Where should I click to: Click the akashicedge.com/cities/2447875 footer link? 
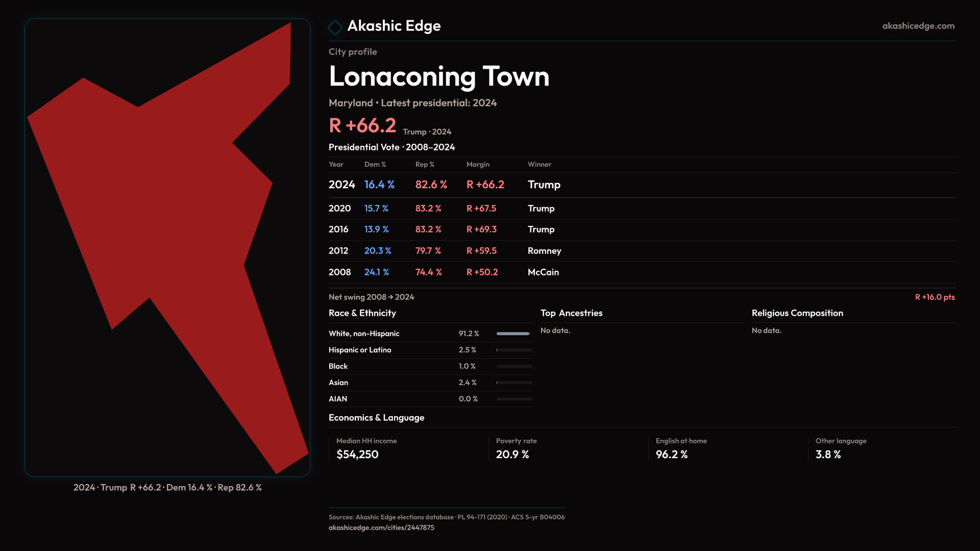381,528
